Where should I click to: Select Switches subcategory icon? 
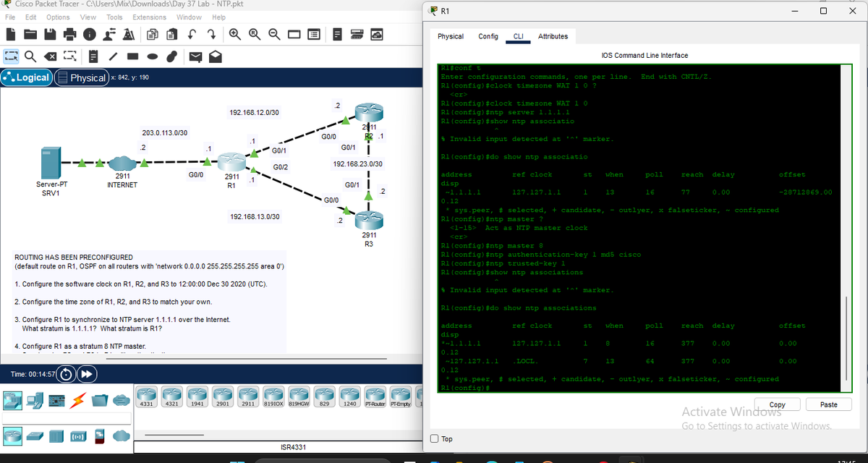(34, 436)
